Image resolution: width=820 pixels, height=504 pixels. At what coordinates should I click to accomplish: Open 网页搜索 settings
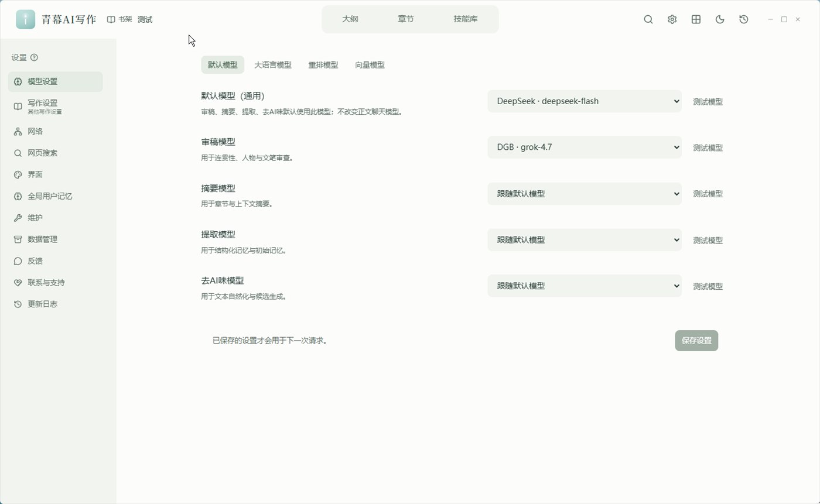click(56, 153)
